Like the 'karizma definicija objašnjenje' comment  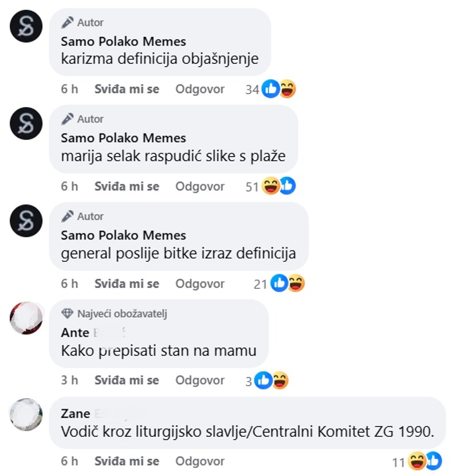point(126,89)
